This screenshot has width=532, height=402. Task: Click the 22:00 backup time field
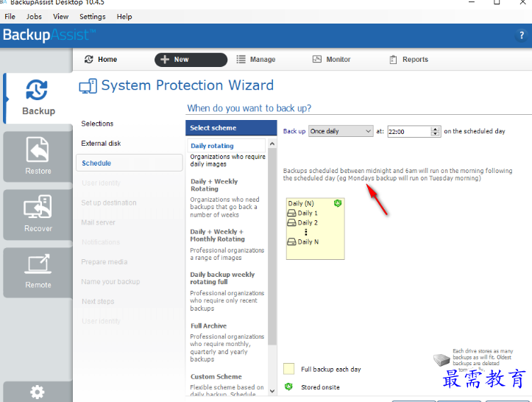409,131
